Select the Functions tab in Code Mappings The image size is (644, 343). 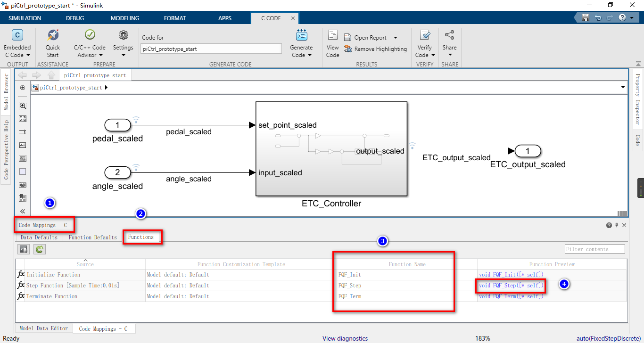[x=141, y=237]
